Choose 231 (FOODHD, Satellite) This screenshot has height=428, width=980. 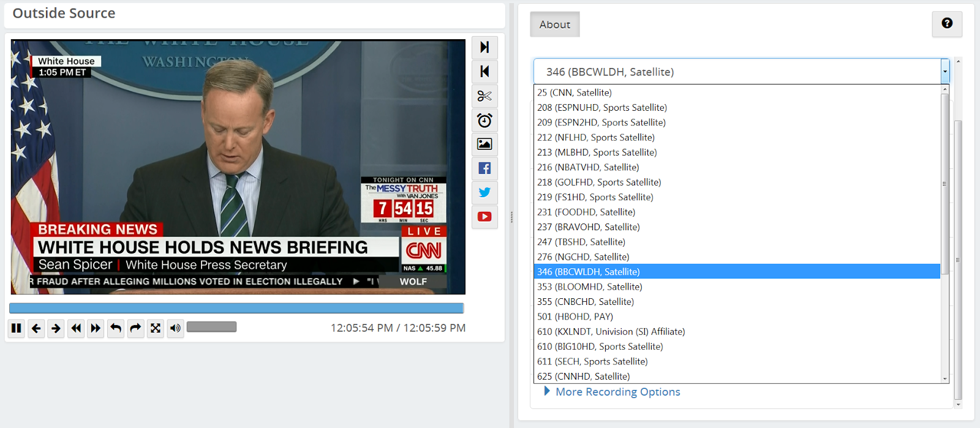[737, 212]
